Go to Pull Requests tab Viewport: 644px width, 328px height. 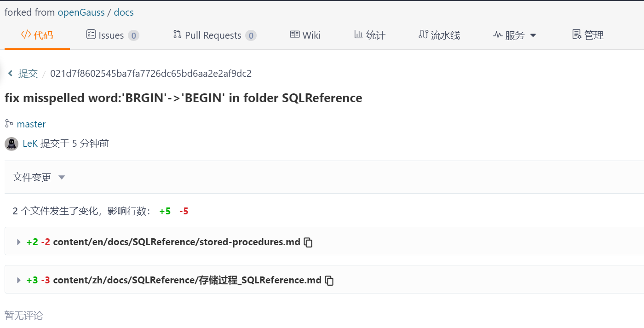point(214,35)
